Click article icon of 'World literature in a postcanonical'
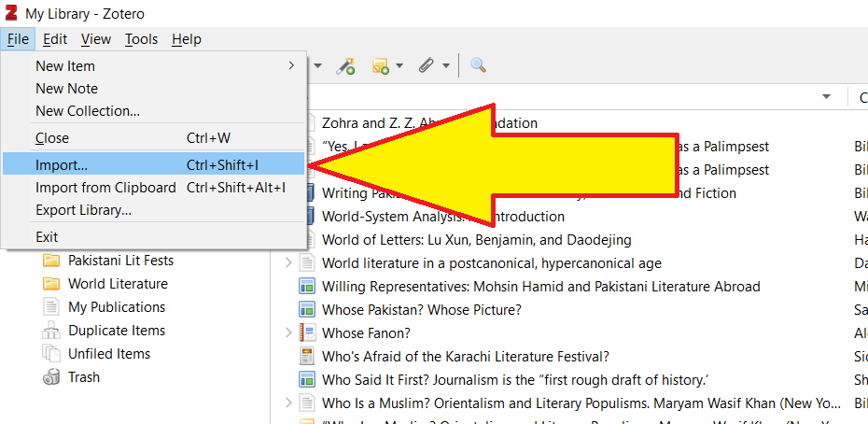 tap(307, 263)
